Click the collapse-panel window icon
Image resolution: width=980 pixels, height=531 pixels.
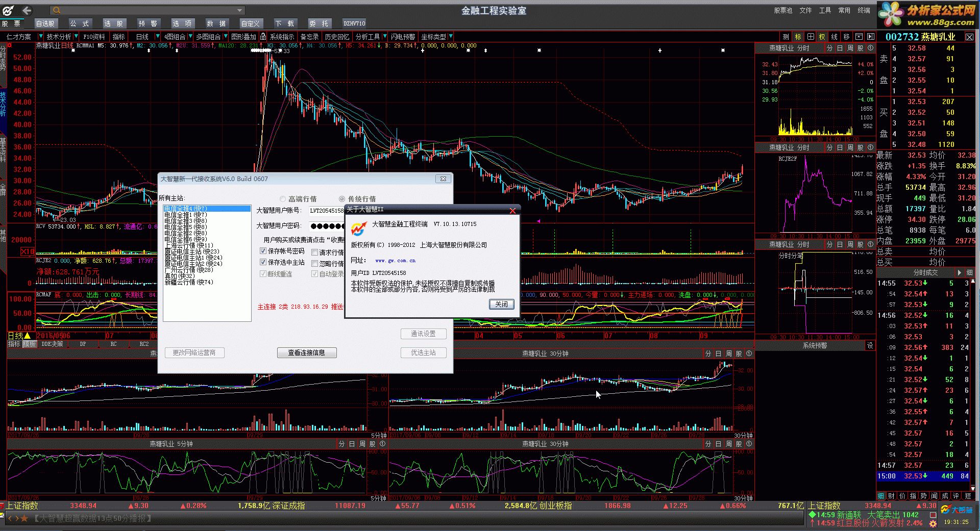coord(859,37)
